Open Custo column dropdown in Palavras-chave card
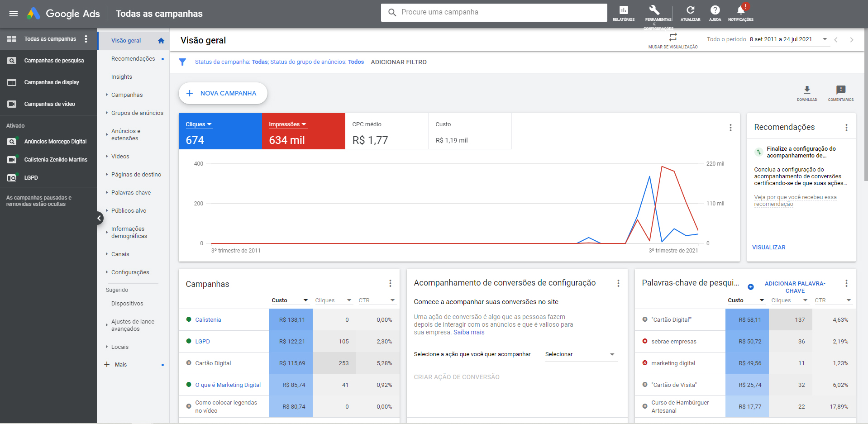The image size is (868, 424). point(746,300)
